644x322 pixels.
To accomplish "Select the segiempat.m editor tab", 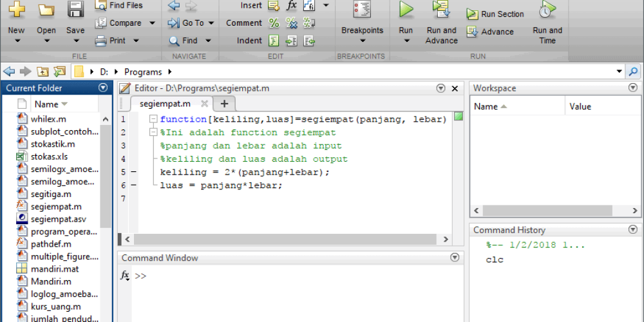I will click(165, 104).
